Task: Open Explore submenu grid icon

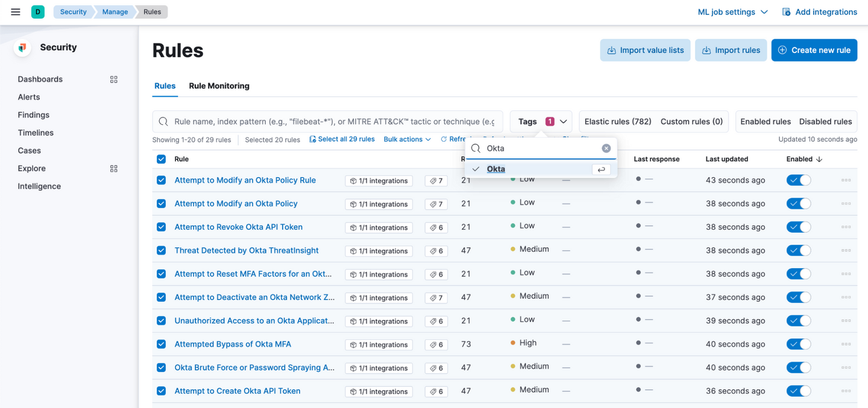Action: click(x=113, y=169)
